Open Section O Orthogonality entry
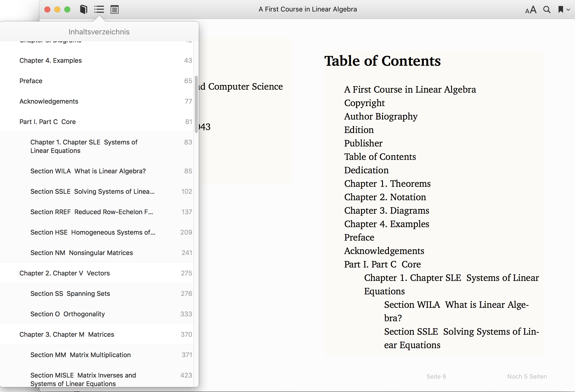 click(x=68, y=314)
